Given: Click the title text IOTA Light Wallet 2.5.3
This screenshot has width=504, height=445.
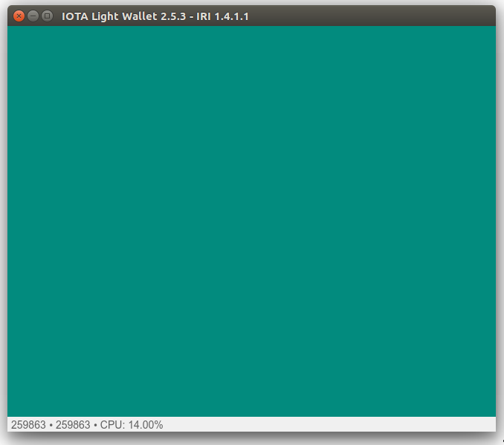Looking at the screenshot, I should click(123, 16).
